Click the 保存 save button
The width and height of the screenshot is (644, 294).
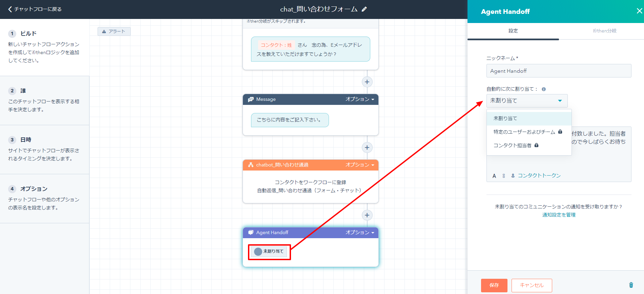tap(494, 285)
